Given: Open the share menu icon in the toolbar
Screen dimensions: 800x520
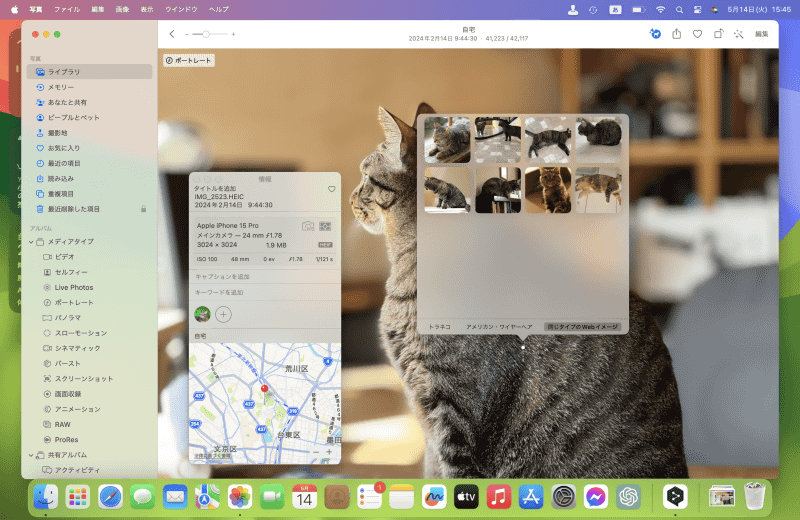Looking at the screenshot, I should (x=677, y=34).
